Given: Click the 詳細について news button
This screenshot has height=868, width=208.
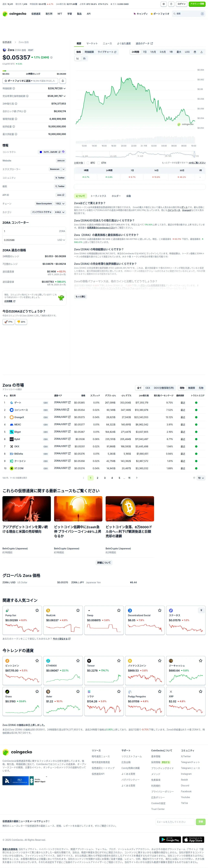Looking at the screenshot, I should (x=104, y=563).
